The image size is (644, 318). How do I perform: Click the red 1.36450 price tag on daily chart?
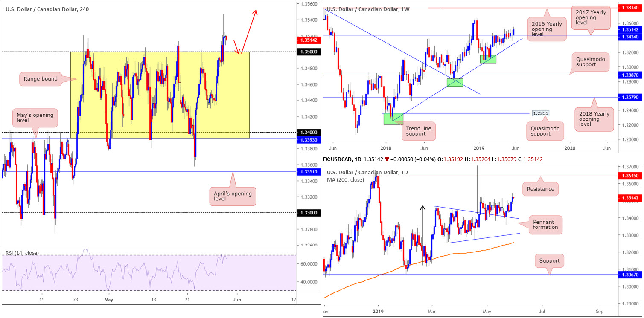630,176
